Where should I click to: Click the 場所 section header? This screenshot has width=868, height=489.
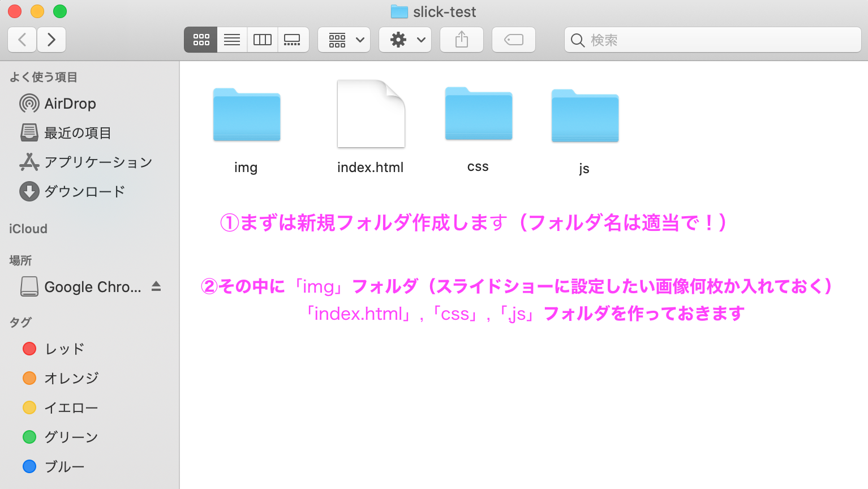[x=20, y=260]
